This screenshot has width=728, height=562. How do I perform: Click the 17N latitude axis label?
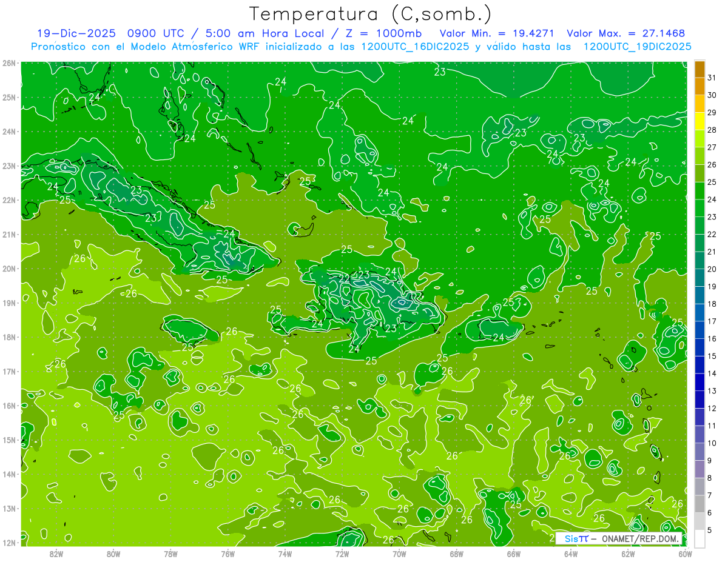(9, 371)
